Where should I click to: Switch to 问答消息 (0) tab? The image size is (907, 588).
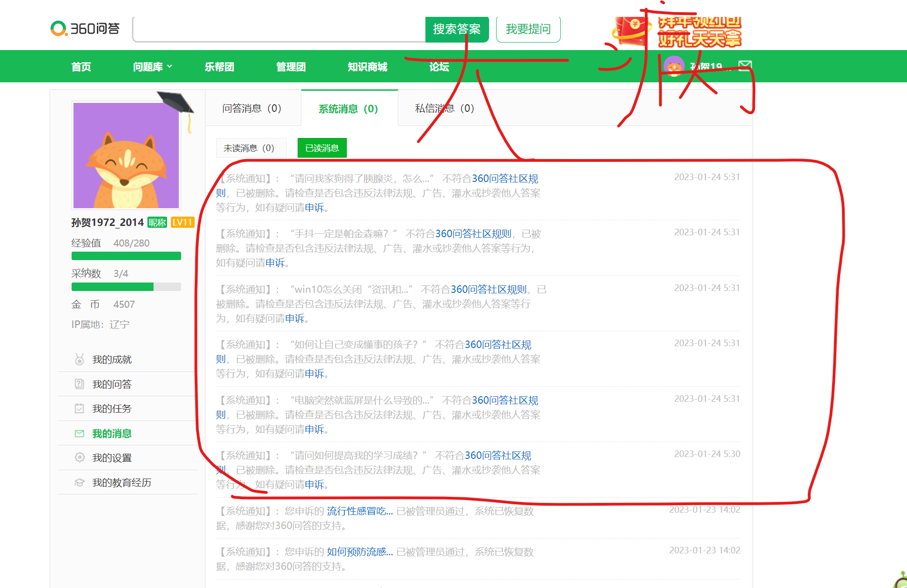[252, 109]
